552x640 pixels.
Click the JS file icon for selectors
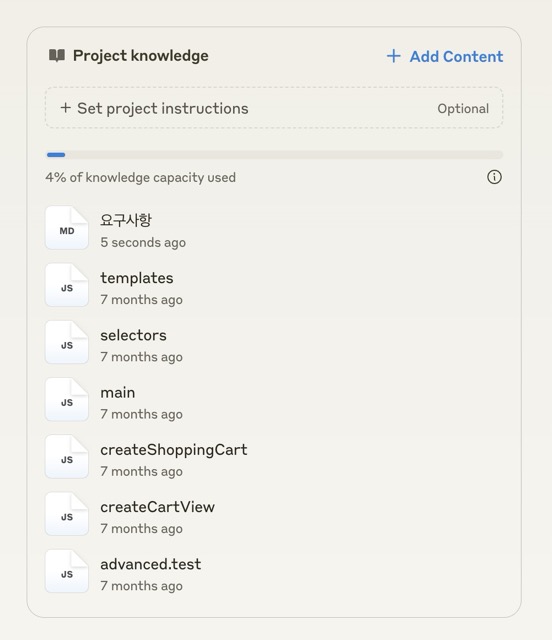coord(67,342)
